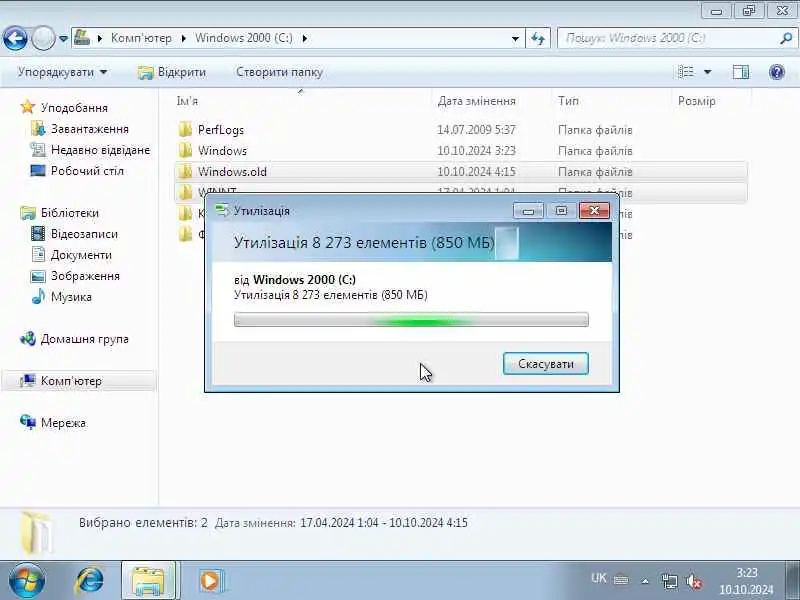Viewport: 800px width, 600px height.
Task: Open Windows Media Player from taskbar
Action: pyautogui.click(x=210, y=581)
